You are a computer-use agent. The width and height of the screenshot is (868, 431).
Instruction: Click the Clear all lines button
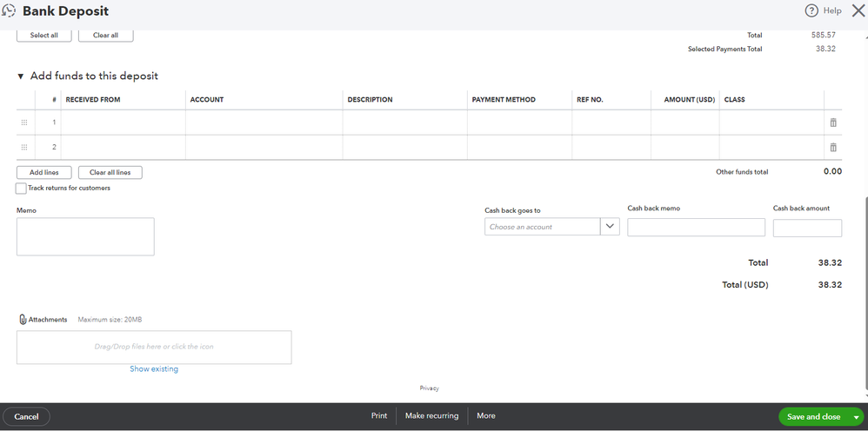point(110,172)
